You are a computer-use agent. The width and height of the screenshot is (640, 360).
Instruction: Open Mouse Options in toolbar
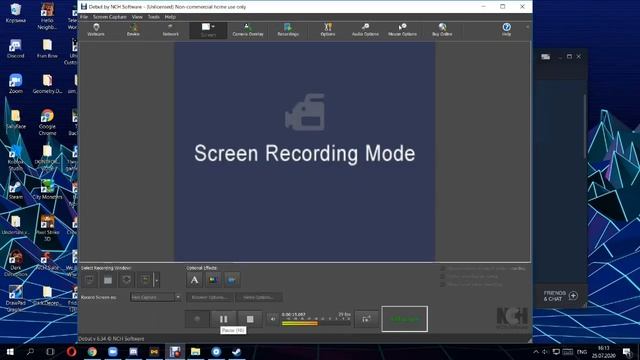[x=402, y=30]
